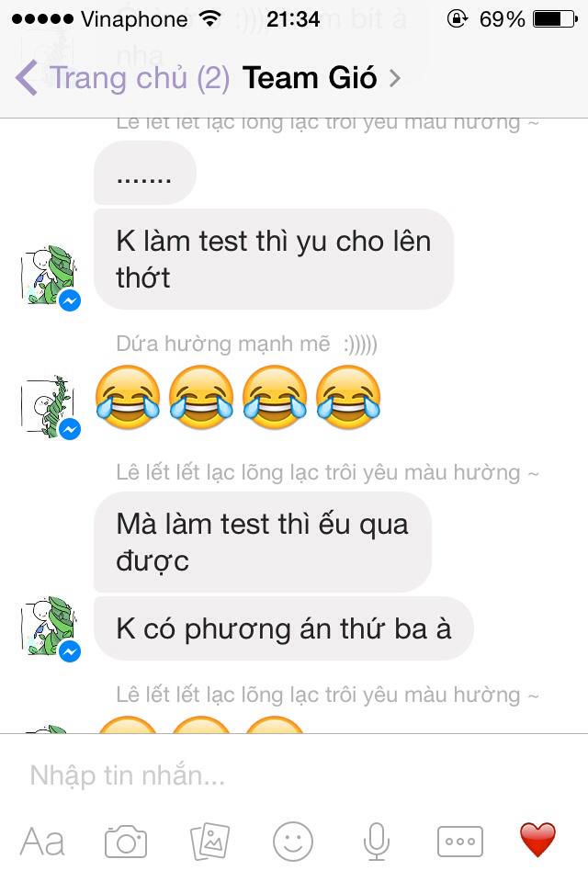The width and height of the screenshot is (588, 882).
Task: Go back to Trang chủ (2)
Action: pyautogui.click(x=140, y=77)
